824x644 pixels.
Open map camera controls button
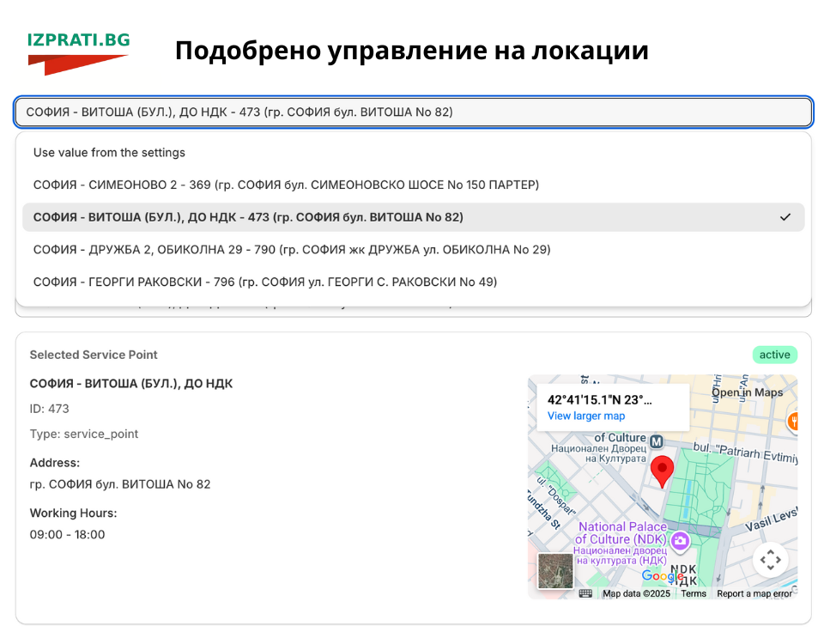(770, 560)
